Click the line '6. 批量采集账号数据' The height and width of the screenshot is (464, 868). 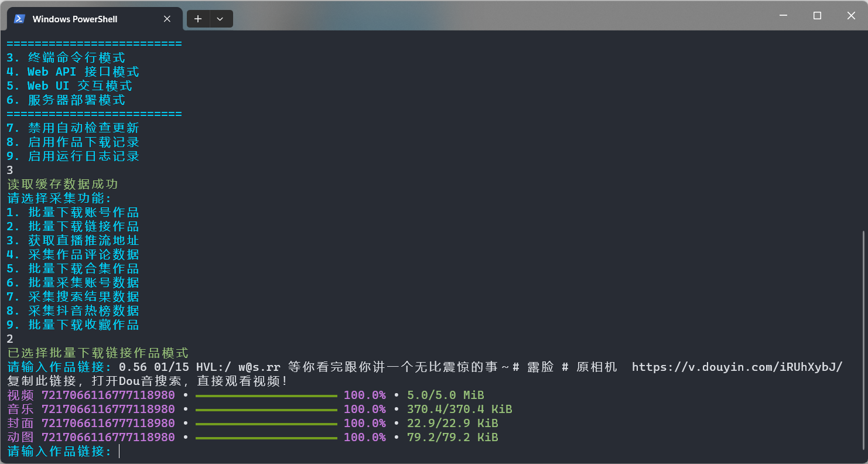tap(73, 283)
